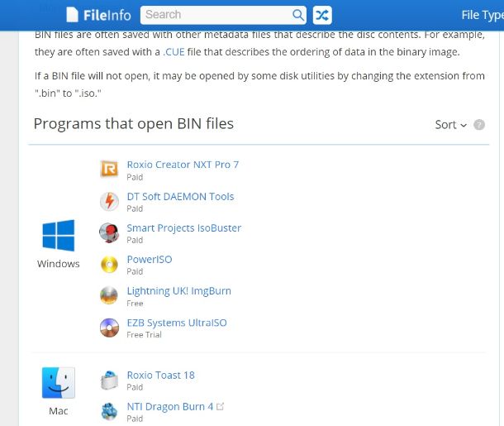
Task: Click the ImgBurn program icon
Action: pos(109,295)
